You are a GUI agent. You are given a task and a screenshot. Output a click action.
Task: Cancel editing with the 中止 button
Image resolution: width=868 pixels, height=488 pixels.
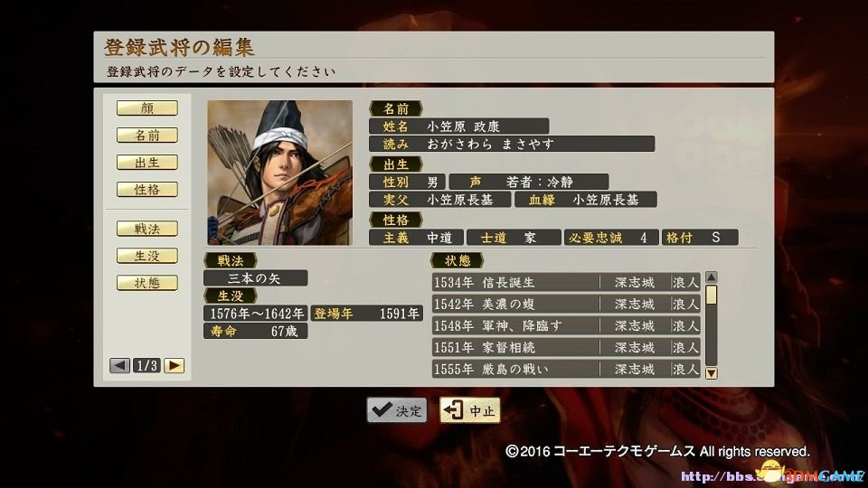(x=470, y=410)
